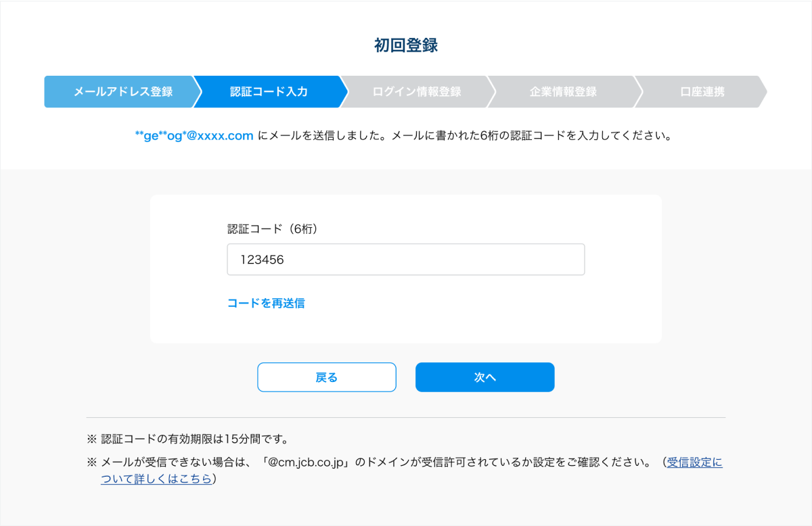Click the ※ mark before the expiry note
Viewport: 812px width, 526px height.
point(92,439)
